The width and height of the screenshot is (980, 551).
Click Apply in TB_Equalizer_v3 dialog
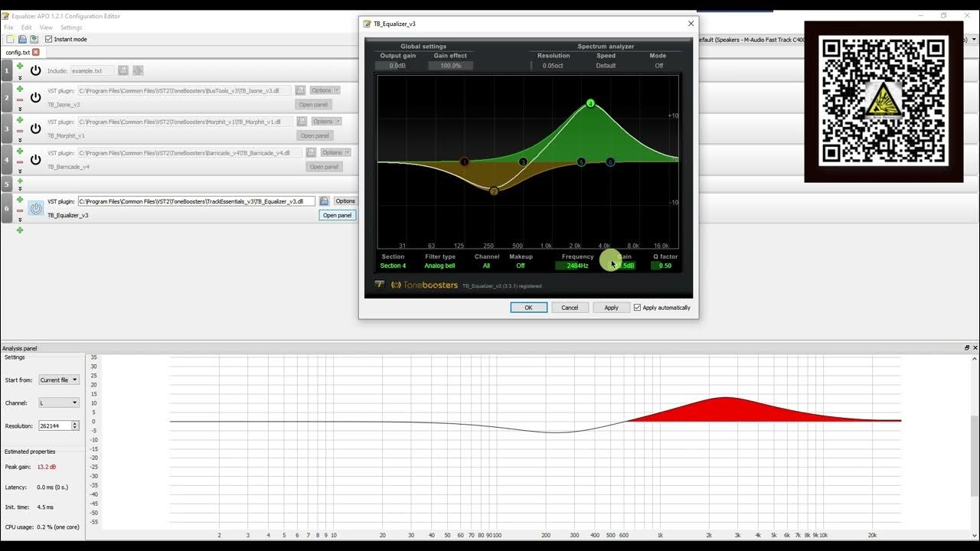611,308
